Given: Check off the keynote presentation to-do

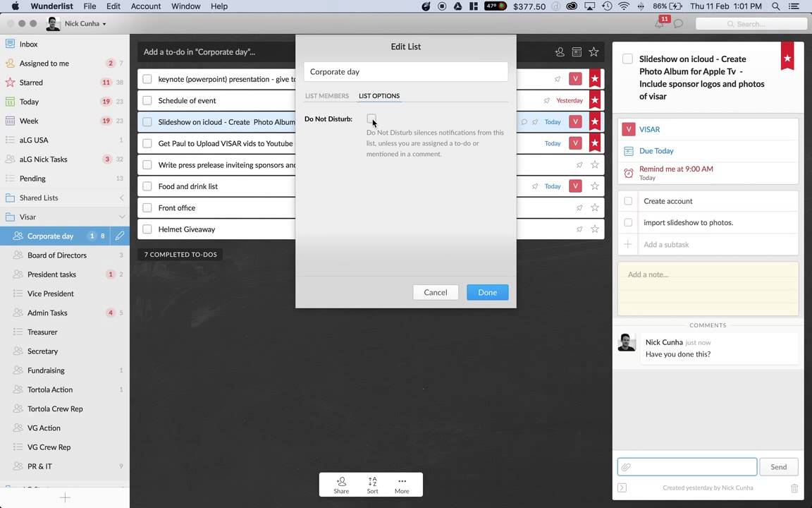Looking at the screenshot, I should 147,79.
